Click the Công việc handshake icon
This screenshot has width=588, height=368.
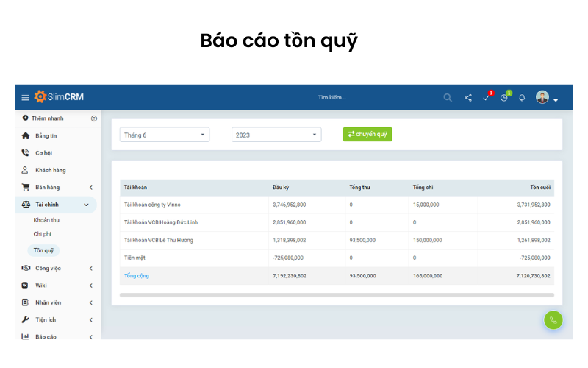tap(26, 268)
